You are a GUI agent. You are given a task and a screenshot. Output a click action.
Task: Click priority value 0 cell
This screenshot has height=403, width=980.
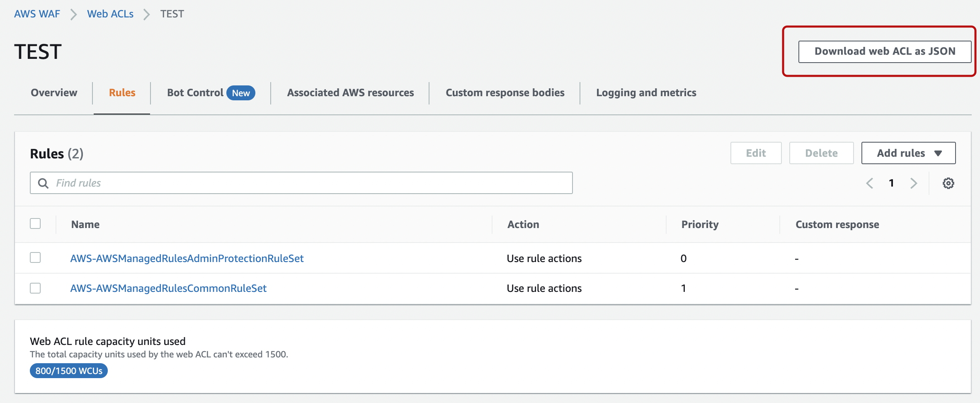pos(684,258)
